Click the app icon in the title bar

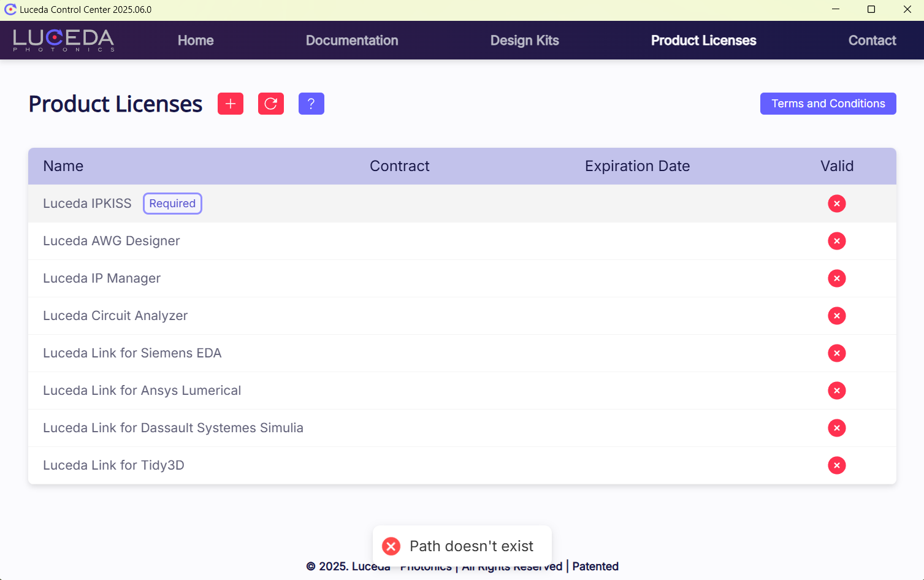coord(10,9)
